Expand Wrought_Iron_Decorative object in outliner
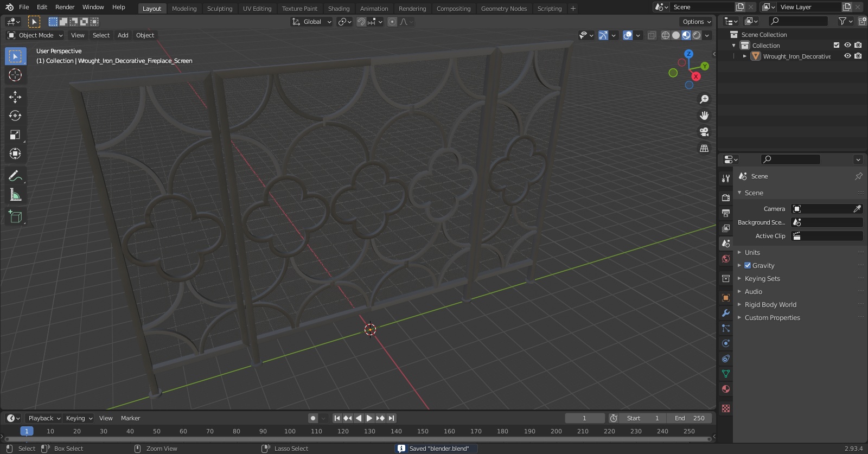Screen dimensions: 868x454 point(745,56)
